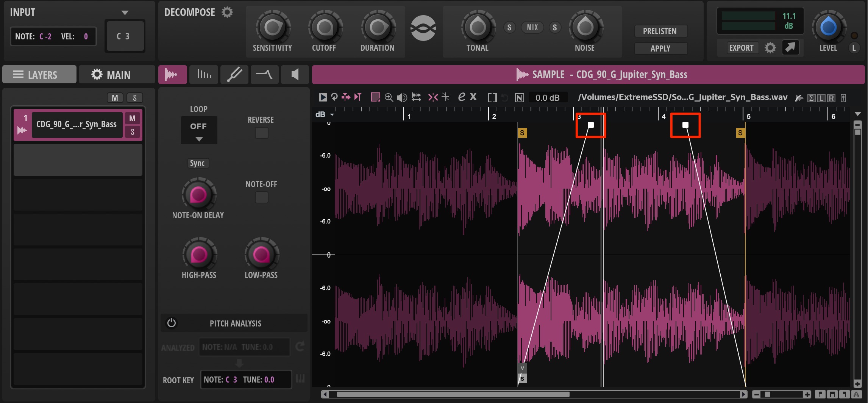Enable the Reverse checkbox
This screenshot has height=403, width=868.
tap(261, 133)
